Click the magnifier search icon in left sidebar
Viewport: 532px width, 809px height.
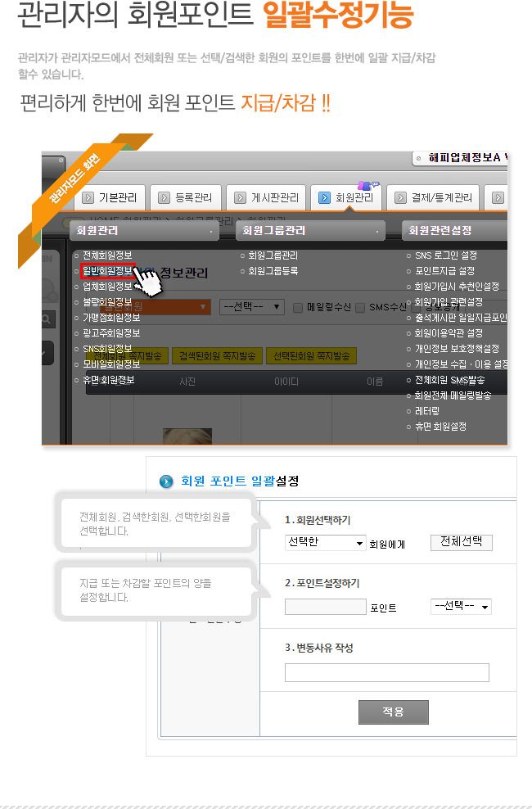(46, 319)
